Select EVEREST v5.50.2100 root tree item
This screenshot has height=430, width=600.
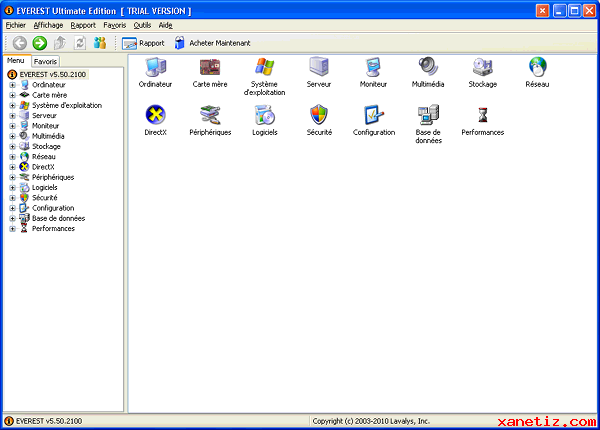pyautogui.click(x=53, y=74)
